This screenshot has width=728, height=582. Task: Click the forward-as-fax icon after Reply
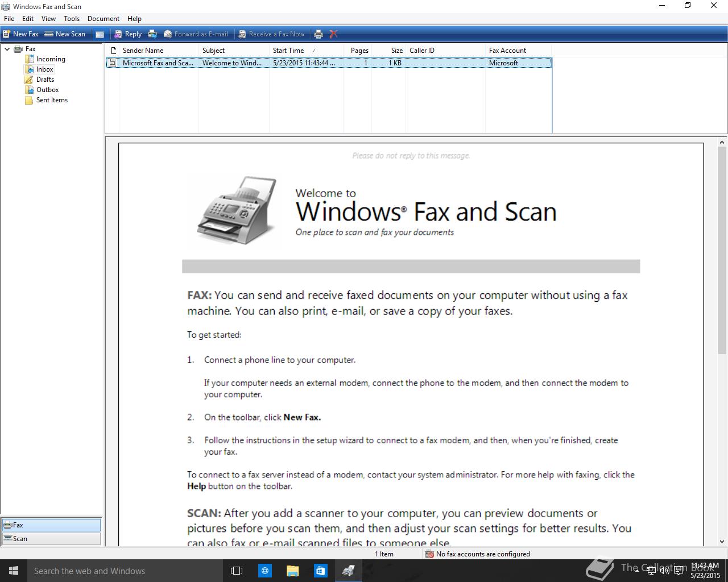[x=152, y=34]
